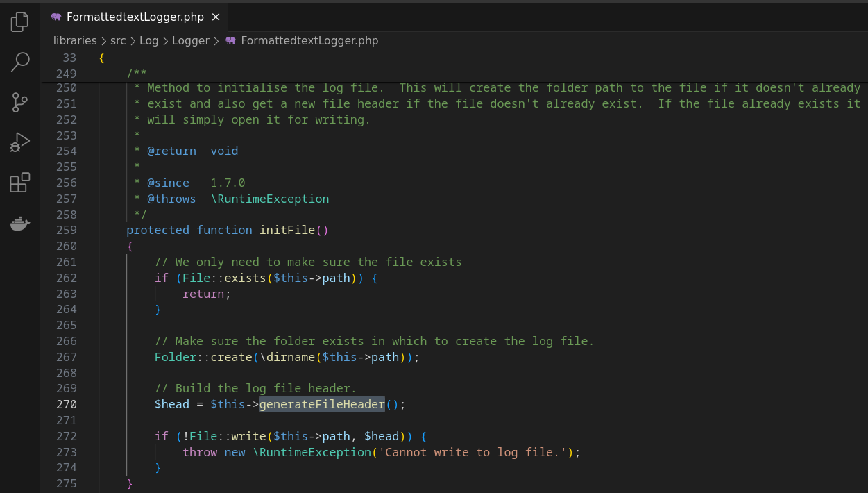868x493 pixels.
Task: Click 'will simply open it for writing.' comment
Action: (x=259, y=119)
